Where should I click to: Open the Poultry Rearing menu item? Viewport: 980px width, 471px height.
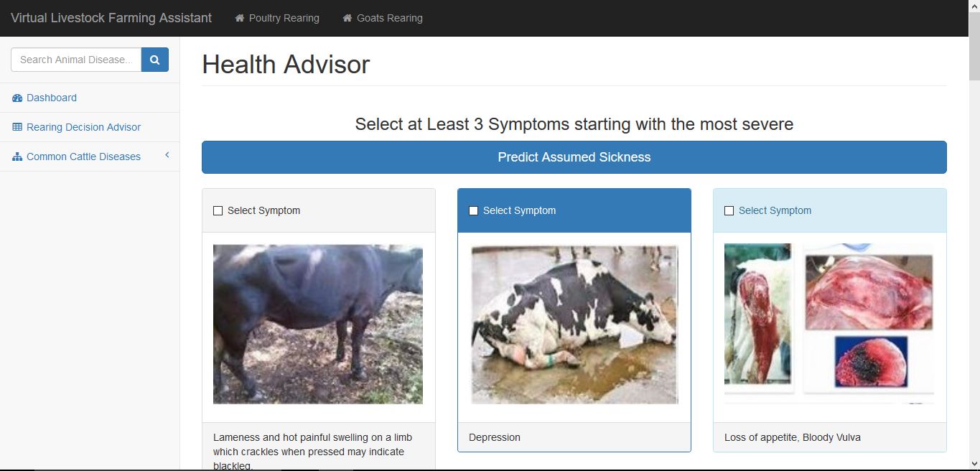click(284, 18)
